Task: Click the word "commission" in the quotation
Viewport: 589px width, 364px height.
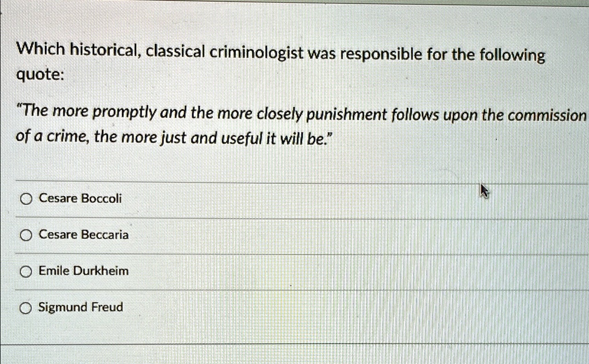Action: point(546,116)
